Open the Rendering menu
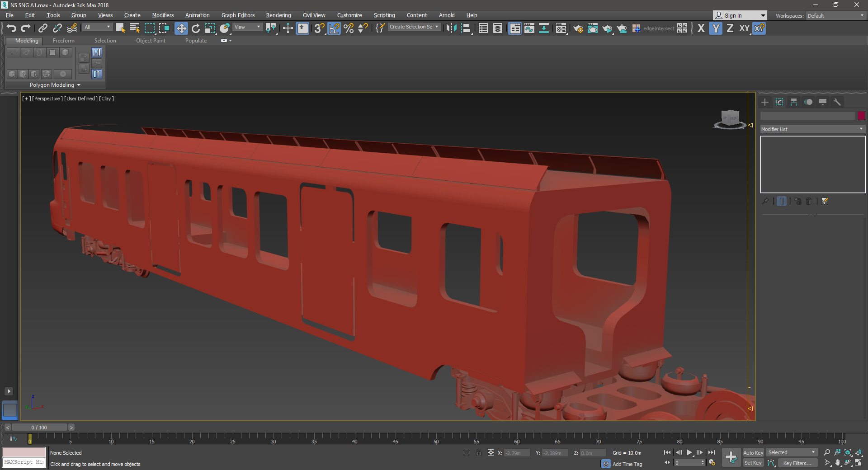Viewport: 868px width, 470px height. click(278, 15)
